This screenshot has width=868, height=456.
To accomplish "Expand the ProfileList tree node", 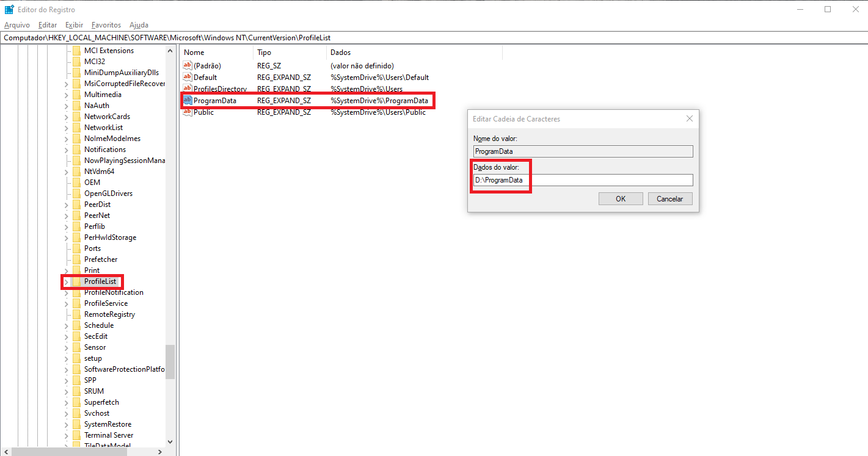I will (66, 281).
